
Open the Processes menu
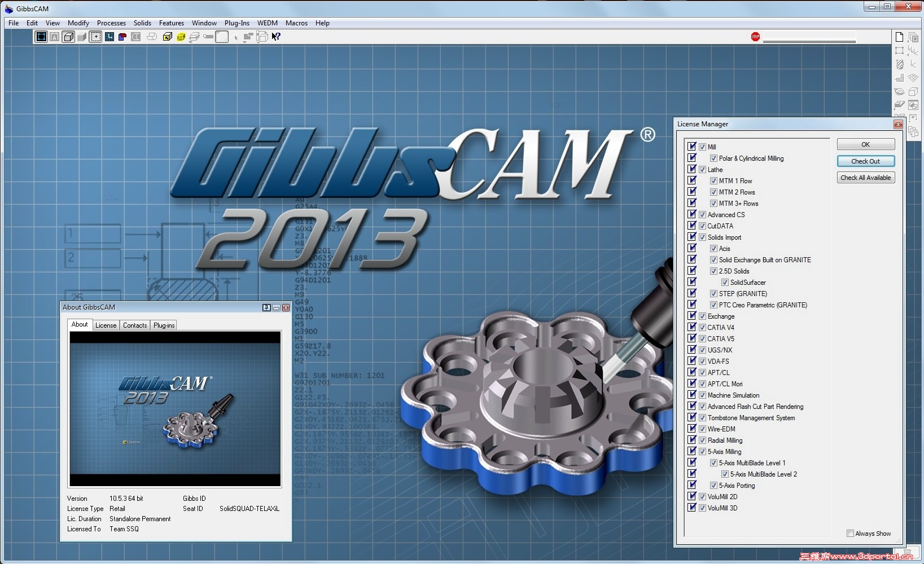111,23
